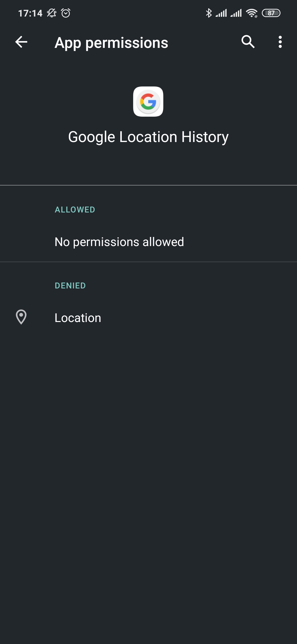Tap the muted bell status icon
The height and width of the screenshot is (644, 297).
[51, 13]
